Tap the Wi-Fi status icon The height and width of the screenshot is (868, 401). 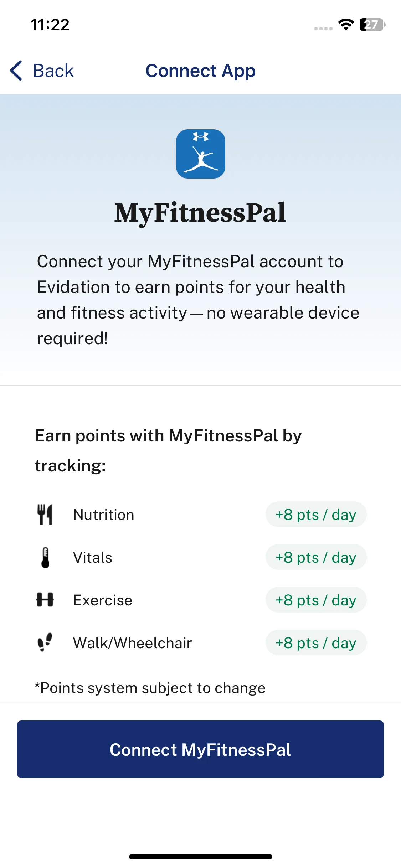tap(346, 25)
